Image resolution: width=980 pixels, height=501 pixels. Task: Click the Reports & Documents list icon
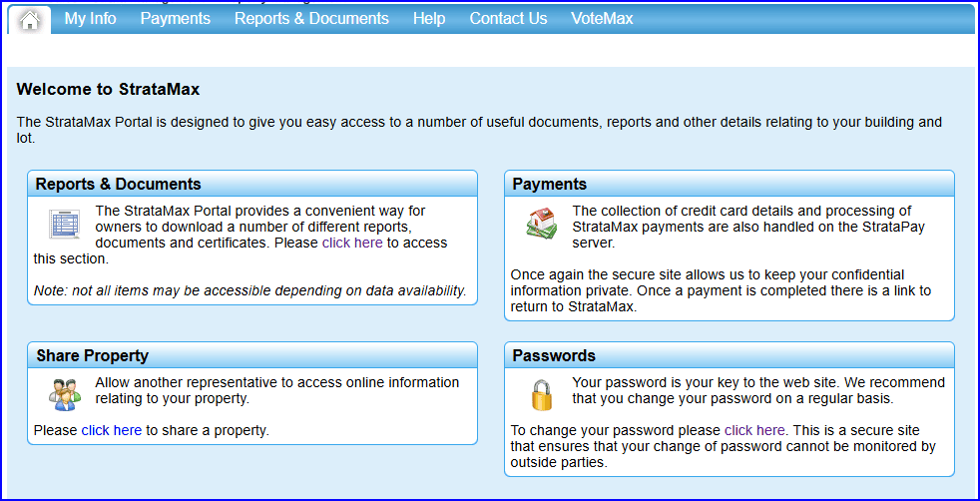pos(65,225)
